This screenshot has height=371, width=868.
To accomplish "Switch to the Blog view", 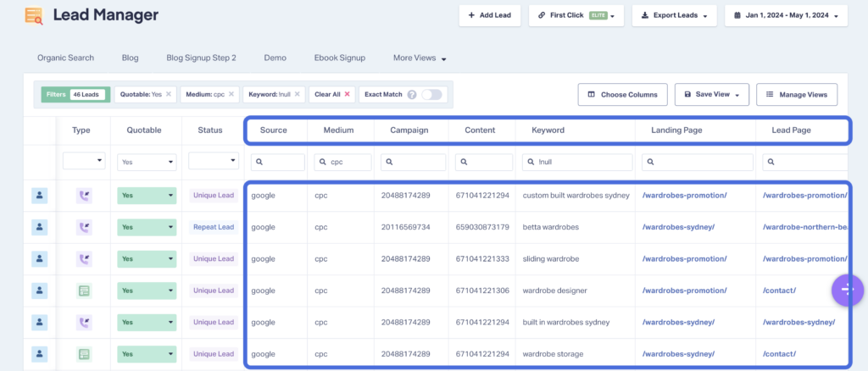I will [130, 58].
